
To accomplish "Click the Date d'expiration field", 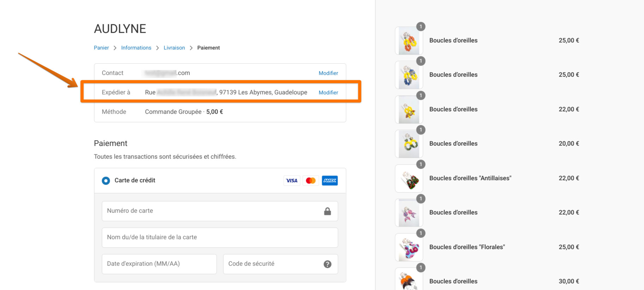I will [x=159, y=264].
